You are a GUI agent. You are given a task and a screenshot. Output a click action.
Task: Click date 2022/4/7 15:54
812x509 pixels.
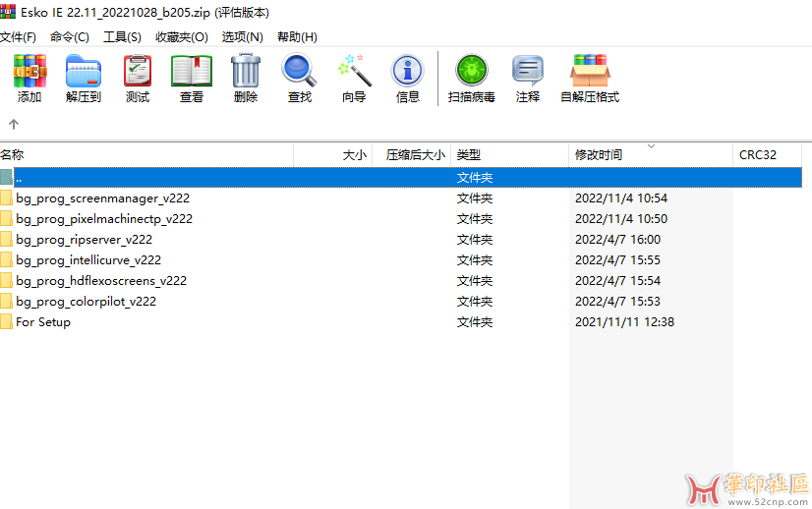click(617, 281)
